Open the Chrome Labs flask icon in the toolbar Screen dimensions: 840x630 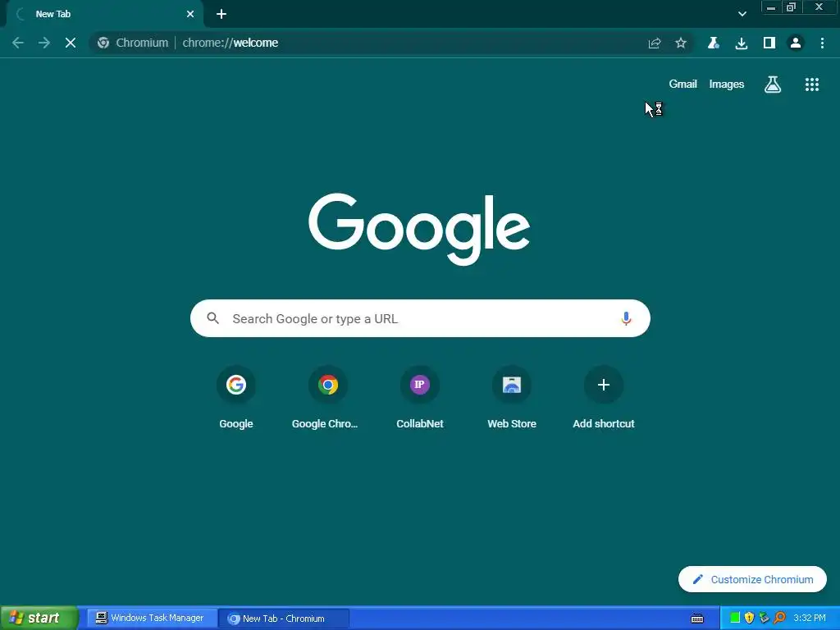pos(713,43)
